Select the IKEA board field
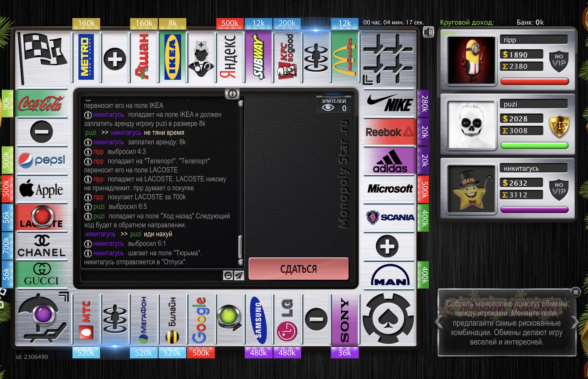Viewport: 588px width, 379px height. [172, 57]
